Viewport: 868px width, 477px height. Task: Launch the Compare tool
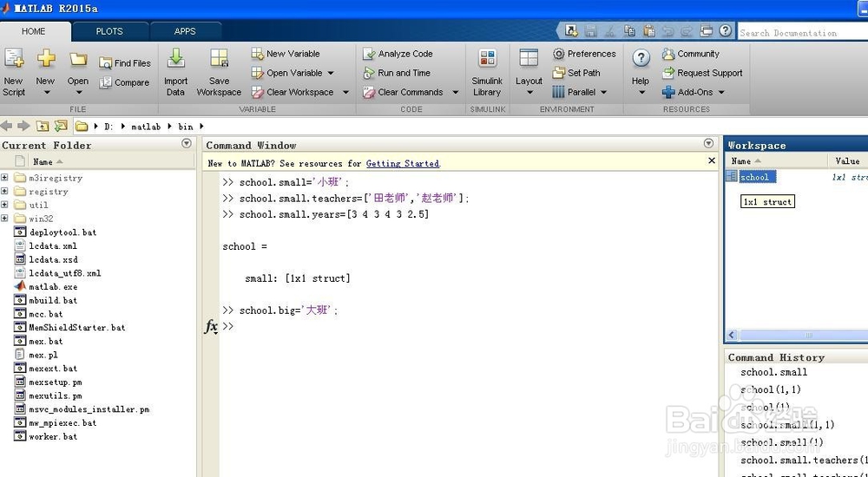click(x=124, y=82)
